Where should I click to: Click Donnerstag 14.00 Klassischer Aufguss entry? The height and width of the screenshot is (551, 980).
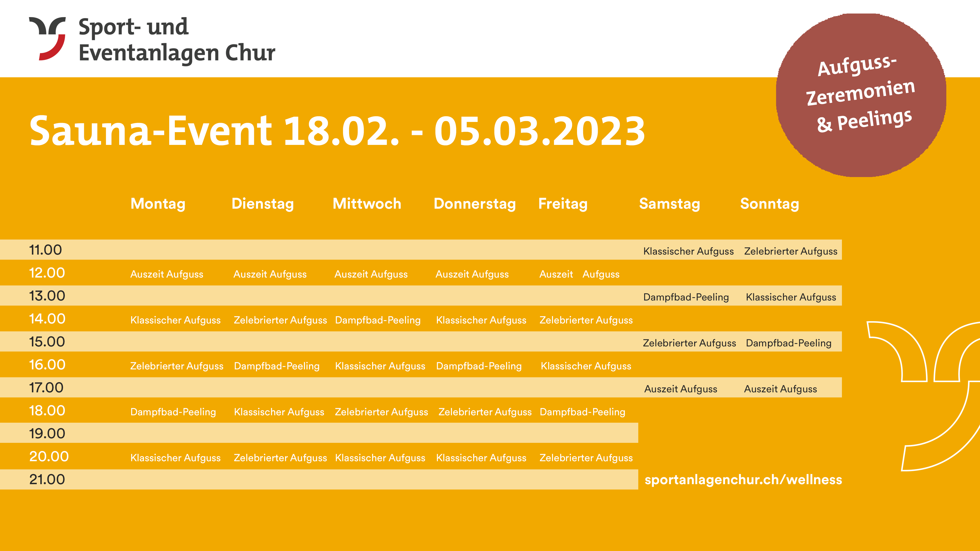click(x=481, y=320)
